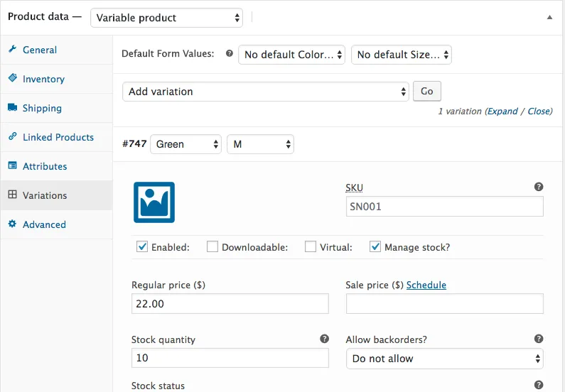The image size is (565, 392).
Task: Click the Stock quantity help icon
Action: point(324,339)
